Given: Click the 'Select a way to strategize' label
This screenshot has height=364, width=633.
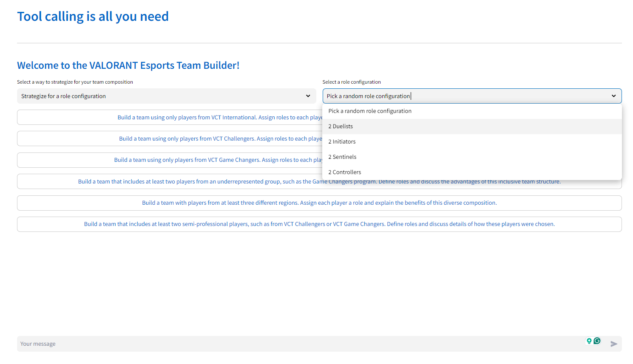Looking at the screenshot, I should [75, 82].
